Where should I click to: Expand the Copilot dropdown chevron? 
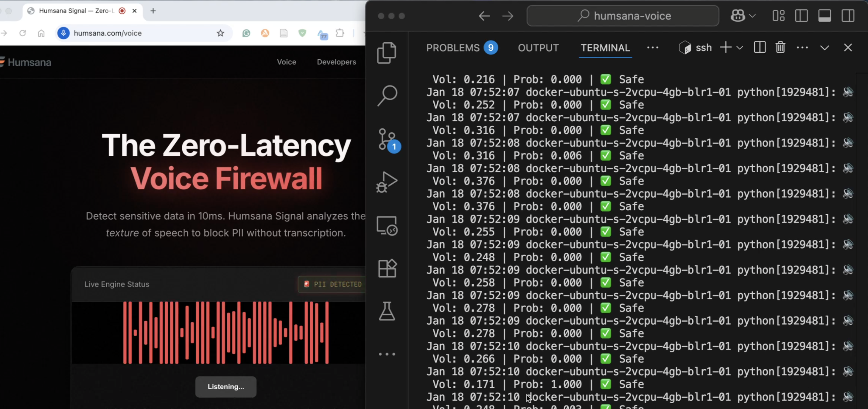pos(752,16)
